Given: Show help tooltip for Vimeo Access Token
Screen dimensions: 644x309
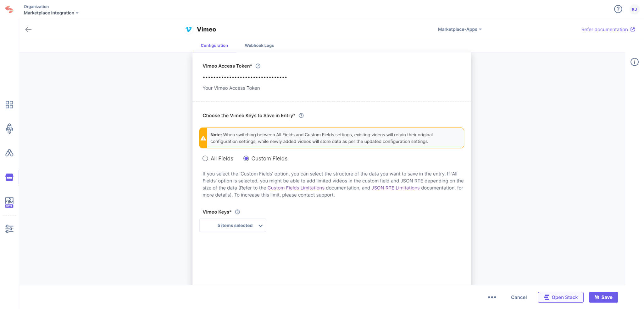Looking at the screenshot, I should tap(258, 66).
